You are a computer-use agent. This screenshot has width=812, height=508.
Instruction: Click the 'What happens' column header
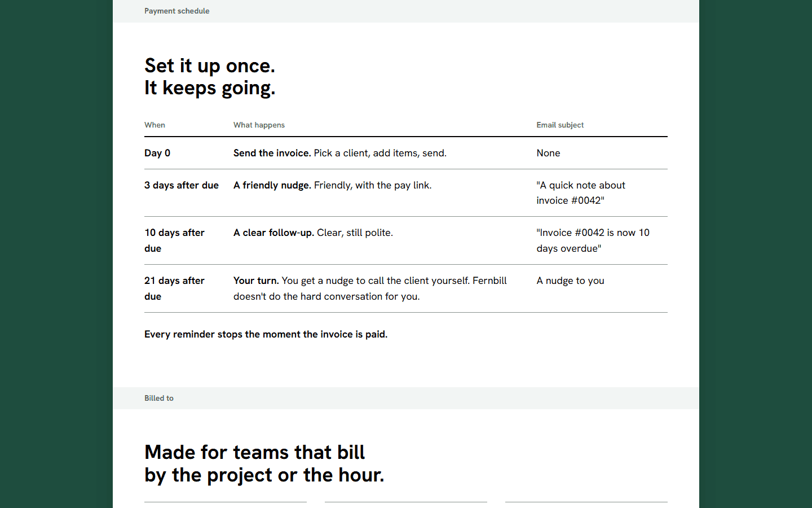(259, 125)
